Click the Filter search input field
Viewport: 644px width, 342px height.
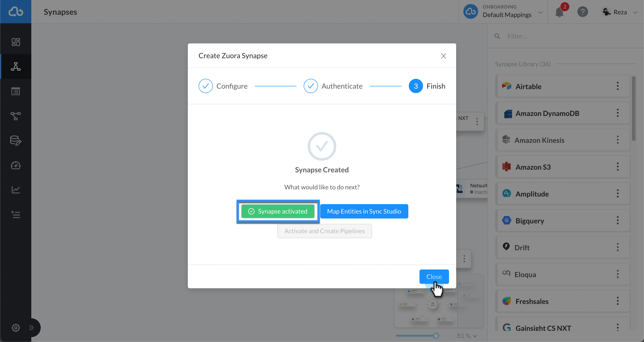coord(570,36)
